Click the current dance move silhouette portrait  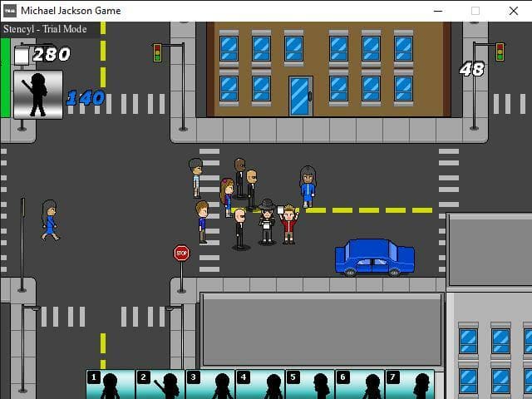point(38,95)
